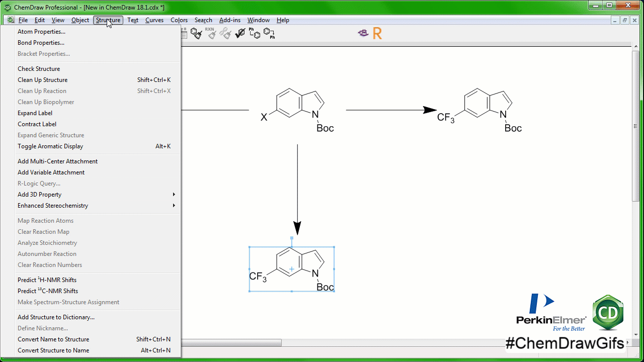Screen dimensions: 644x362
Task: Click the purple icon beside the orange R
Action: click(363, 34)
